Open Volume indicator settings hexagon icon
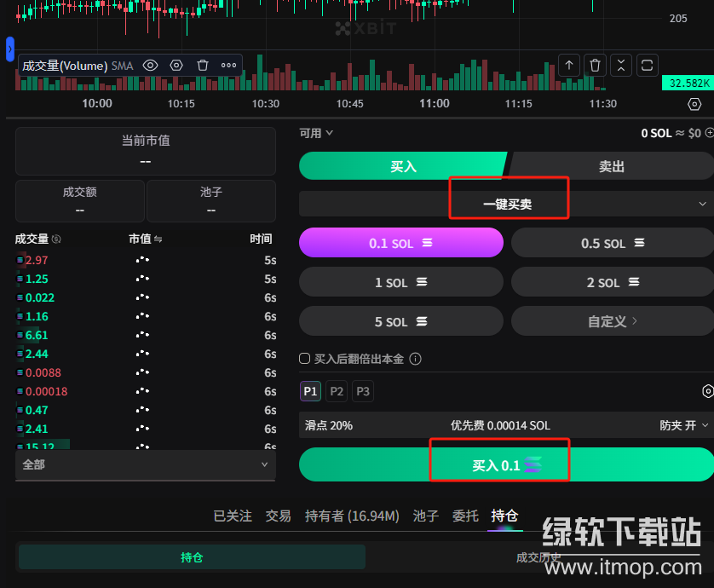This screenshot has height=588, width=714. (x=176, y=65)
